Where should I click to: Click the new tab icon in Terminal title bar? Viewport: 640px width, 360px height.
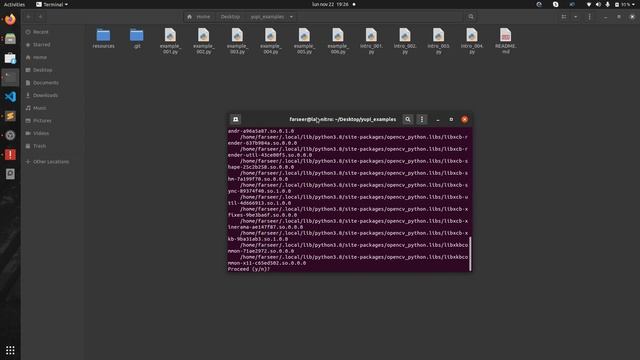click(236, 119)
